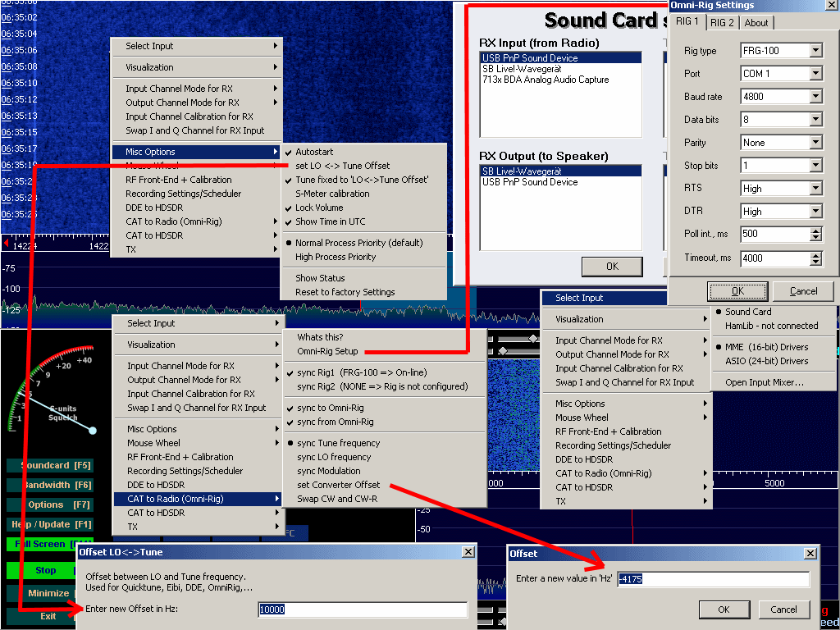This screenshot has height=630, width=840.
Task: Decrease the Timeout value with the down arrow
Action: point(815,262)
